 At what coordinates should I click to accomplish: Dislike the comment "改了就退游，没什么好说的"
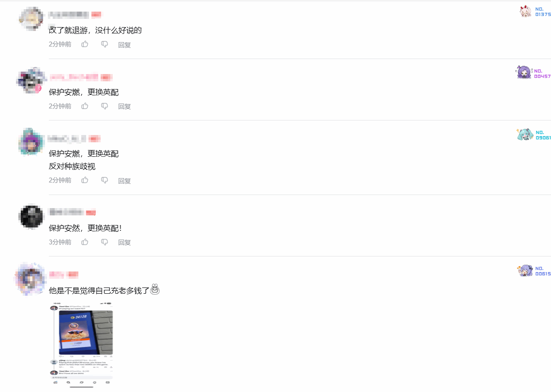tap(104, 45)
